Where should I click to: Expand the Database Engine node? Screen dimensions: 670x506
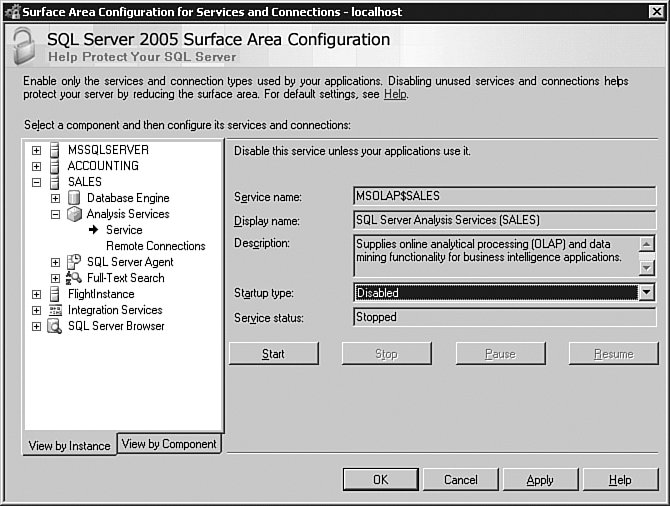[55, 198]
